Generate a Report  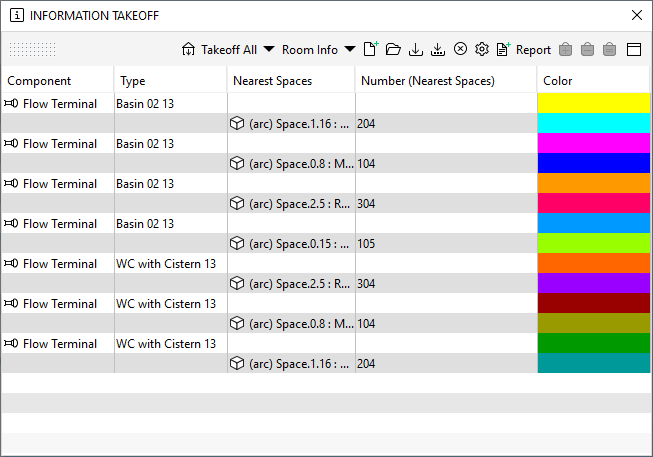click(523, 50)
